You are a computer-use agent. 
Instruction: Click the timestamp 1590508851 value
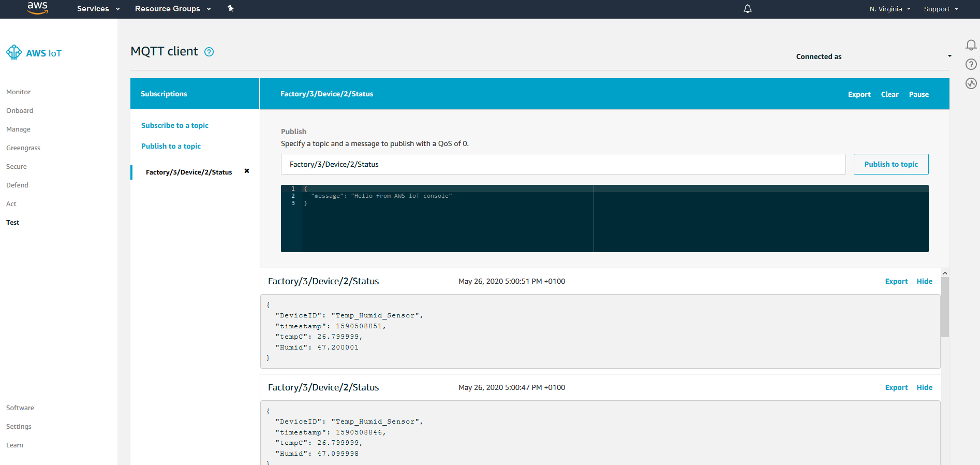(x=359, y=326)
